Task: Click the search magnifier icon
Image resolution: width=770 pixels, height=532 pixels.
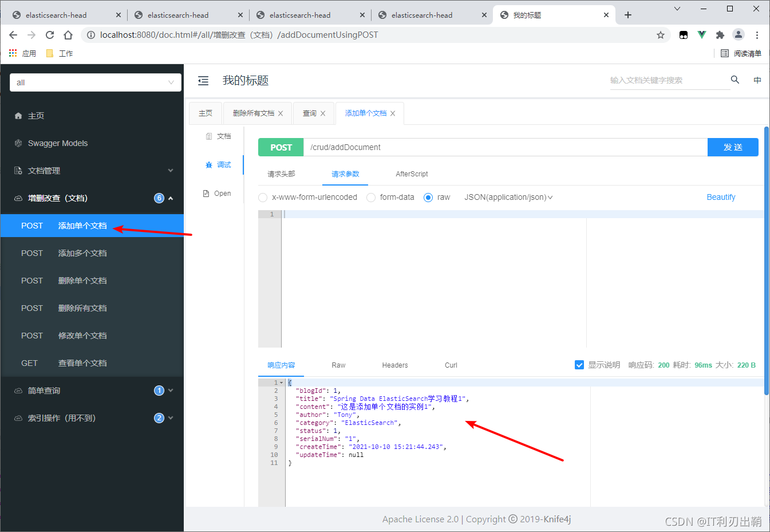Action: pyautogui.click(x=735, y=80)
